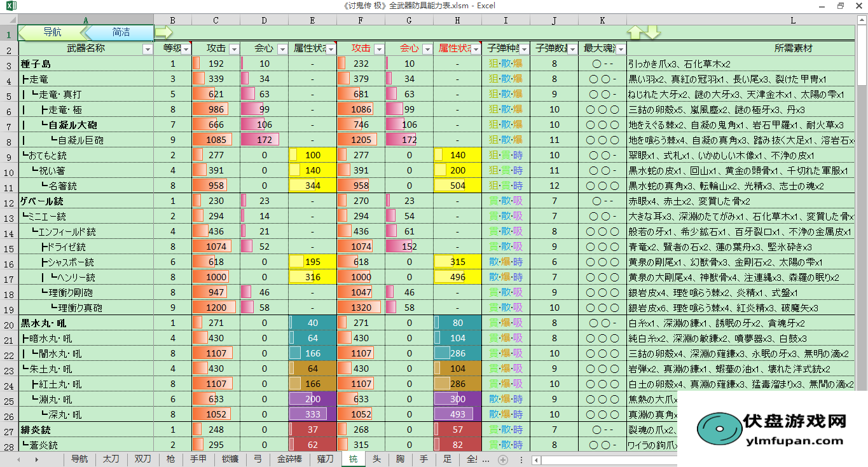Viewport: 868px width, 467px height.
Task: Select the 緋炎銃 weapon cell
Action: click(x=86, y=430)
